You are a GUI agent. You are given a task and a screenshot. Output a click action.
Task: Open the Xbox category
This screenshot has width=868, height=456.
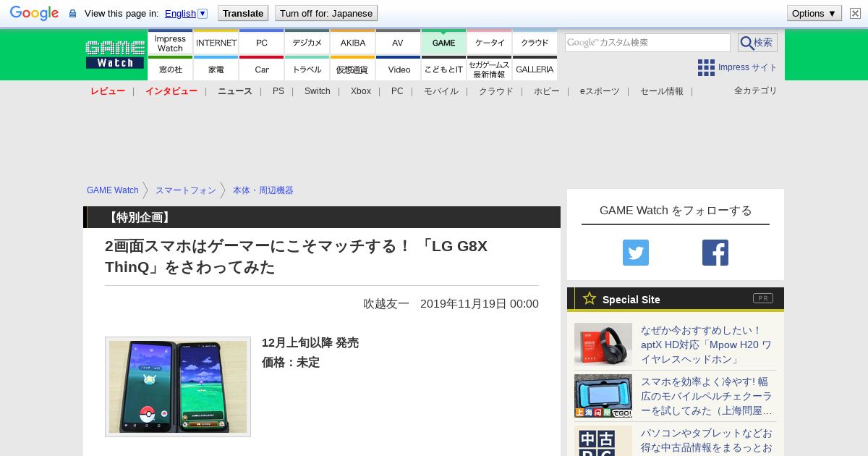[x=361, y=91]
